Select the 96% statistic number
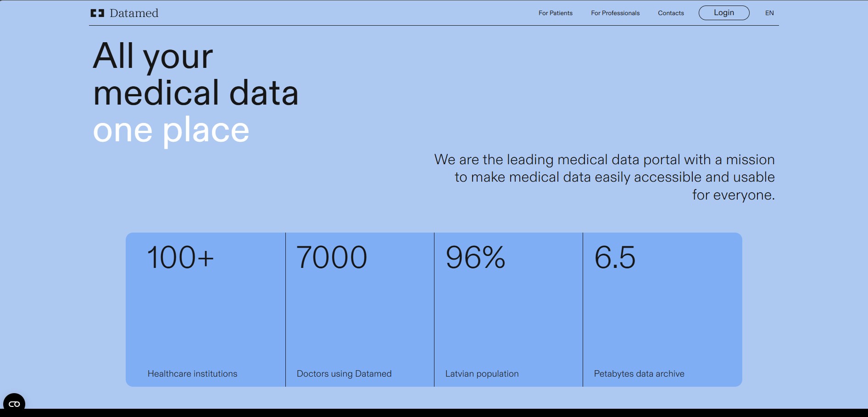This screenshot has height=417, width=868. [475, 257]
